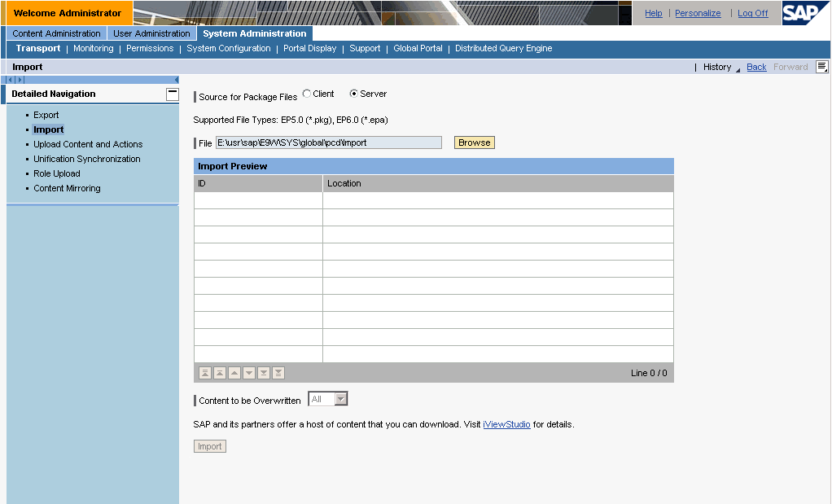Open Upload Content and Actions navigation item
Screen dimensions: 832x504
pyautogui.click(x=88, y=144)
